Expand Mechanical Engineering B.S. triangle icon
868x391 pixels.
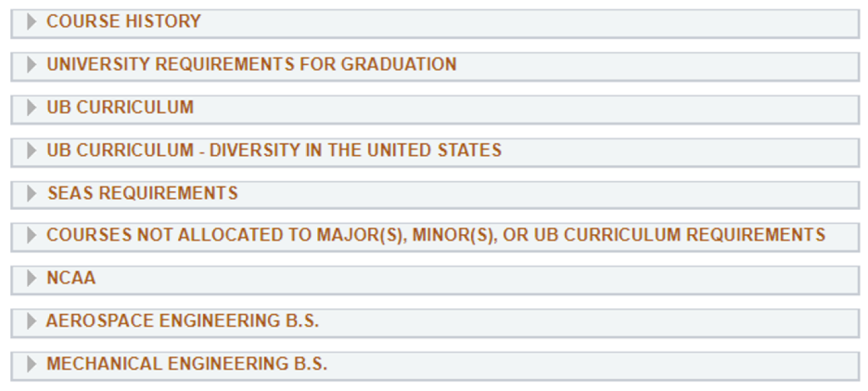click(x=31, y=365)
